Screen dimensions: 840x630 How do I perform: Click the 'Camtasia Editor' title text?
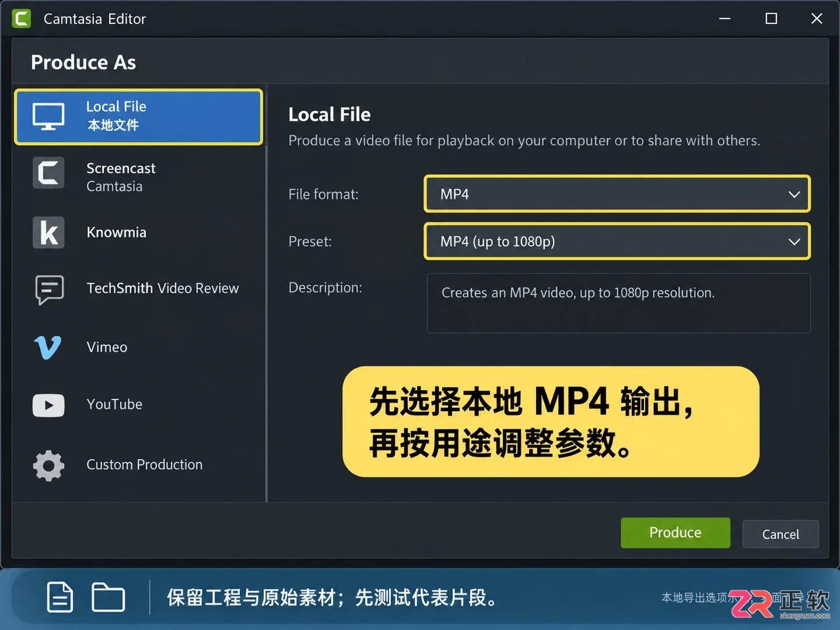(94, 19)
